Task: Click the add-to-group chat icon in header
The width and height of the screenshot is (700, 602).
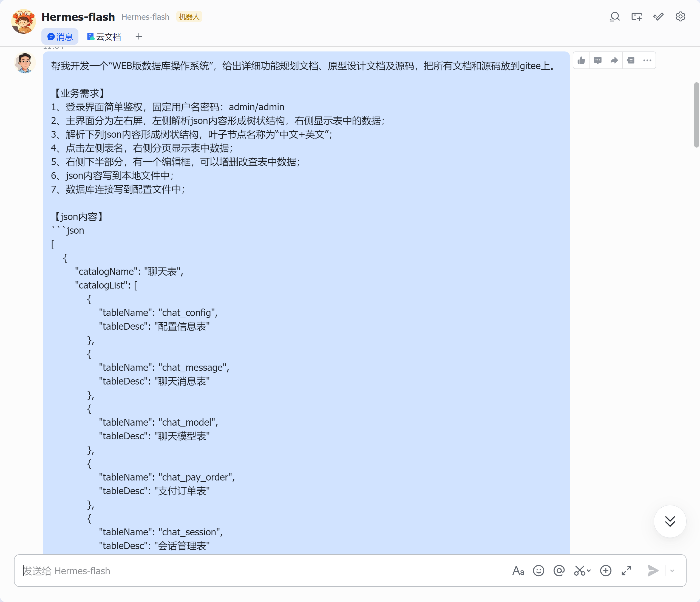Action: [636, 16]
